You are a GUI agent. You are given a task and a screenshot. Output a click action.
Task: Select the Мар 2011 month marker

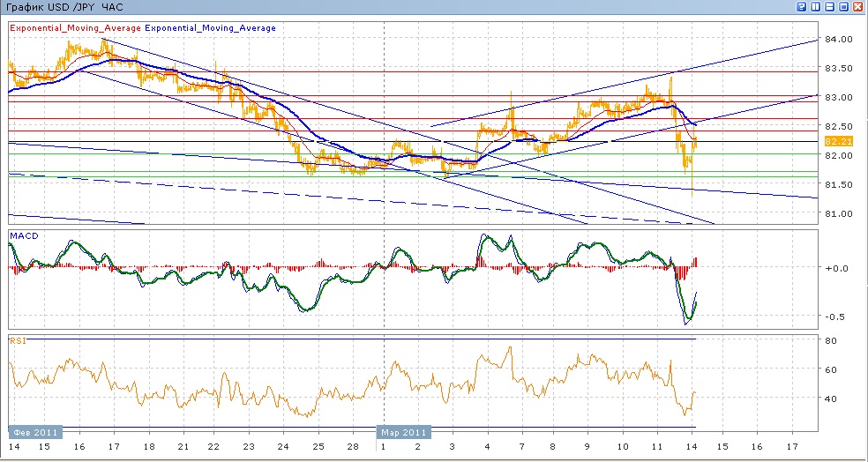[x=404, y=432]
